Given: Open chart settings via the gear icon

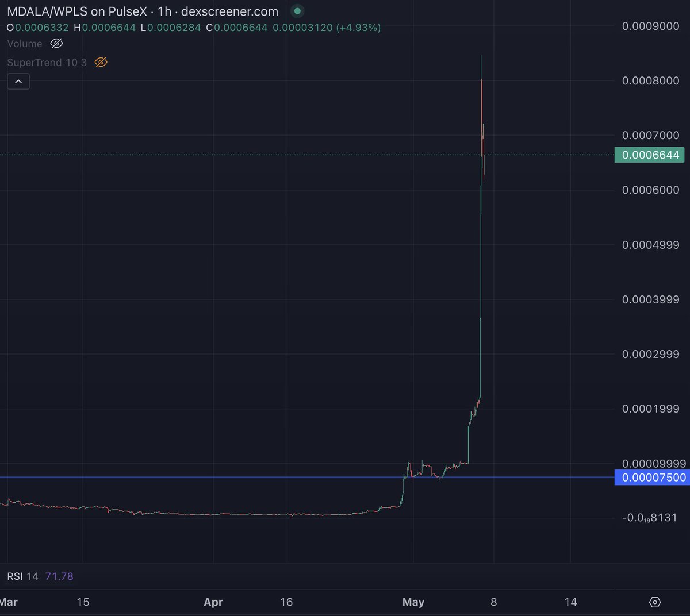Looking at the screenshot, I should 655,602.
